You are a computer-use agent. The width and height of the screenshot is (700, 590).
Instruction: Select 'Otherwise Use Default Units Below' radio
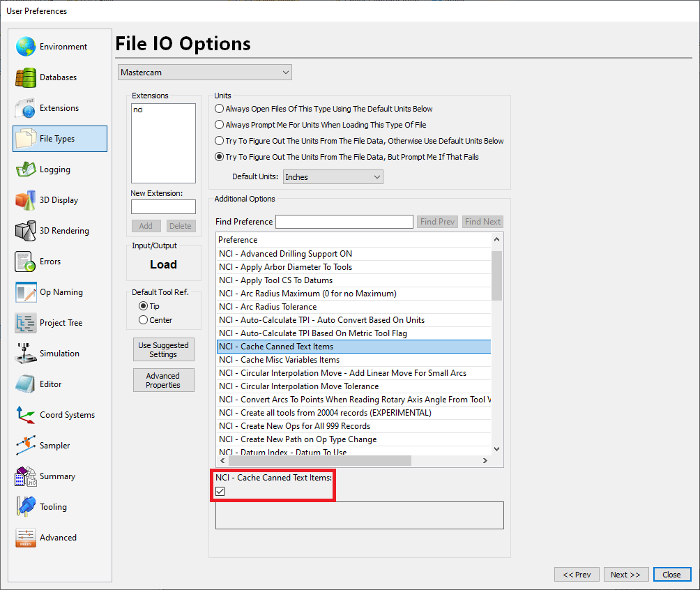(219, 141)
